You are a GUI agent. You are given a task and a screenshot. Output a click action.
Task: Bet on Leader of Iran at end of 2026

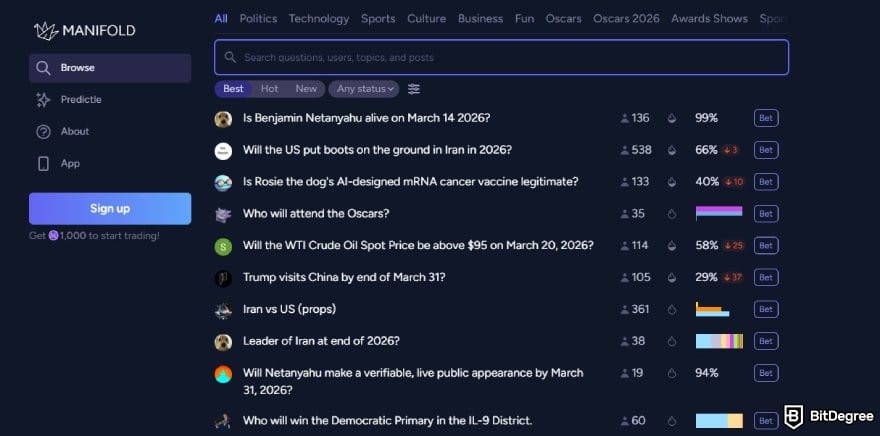click(766, 341)
